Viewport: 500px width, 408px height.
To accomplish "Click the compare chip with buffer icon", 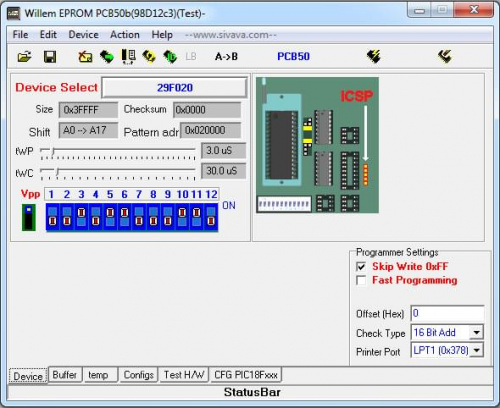I will pos(128,57).
